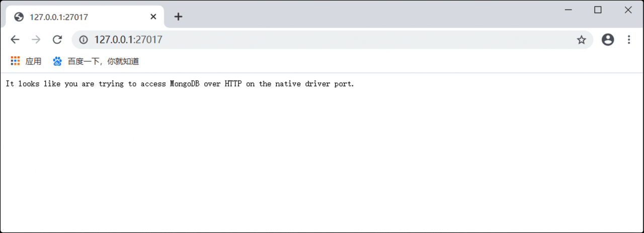Close the browser window
644x233 pixels.
628,10
